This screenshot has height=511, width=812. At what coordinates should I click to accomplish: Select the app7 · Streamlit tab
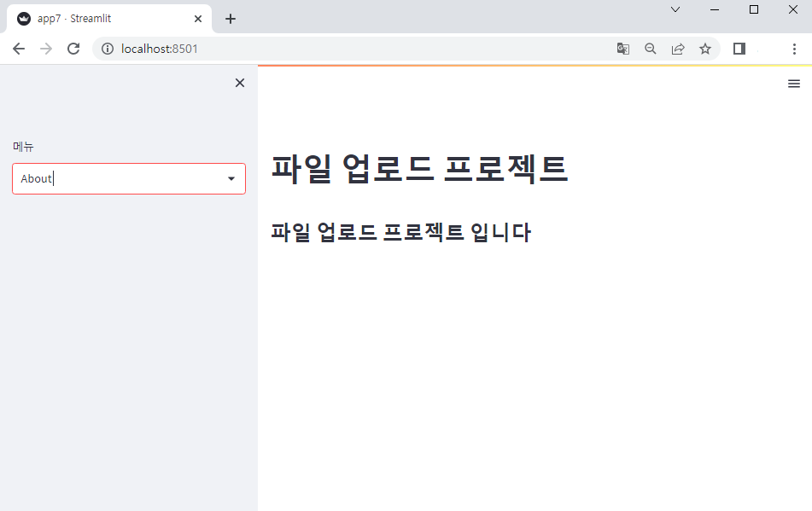(x=109, y=19)
